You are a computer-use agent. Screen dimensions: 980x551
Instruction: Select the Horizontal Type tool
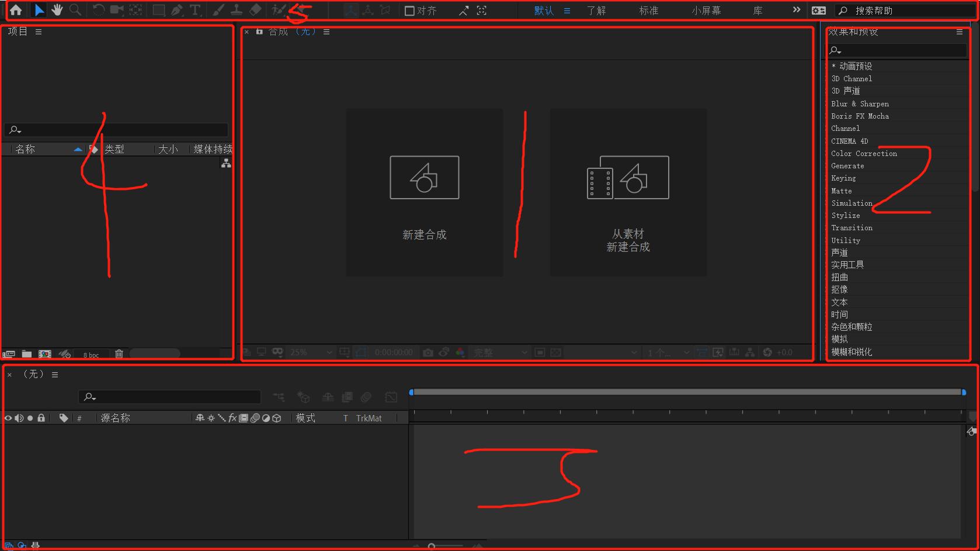point(195,10)
